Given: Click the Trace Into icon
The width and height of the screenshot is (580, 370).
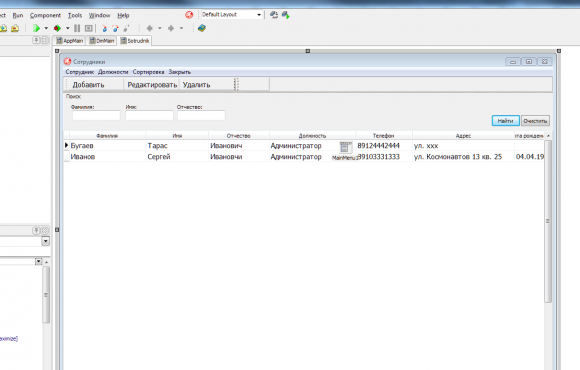Looking at the screenshot, I should tap(104, 28).
